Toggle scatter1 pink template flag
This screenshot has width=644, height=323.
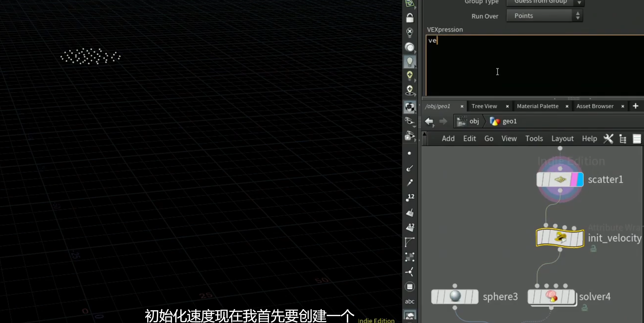coord(574,179)
